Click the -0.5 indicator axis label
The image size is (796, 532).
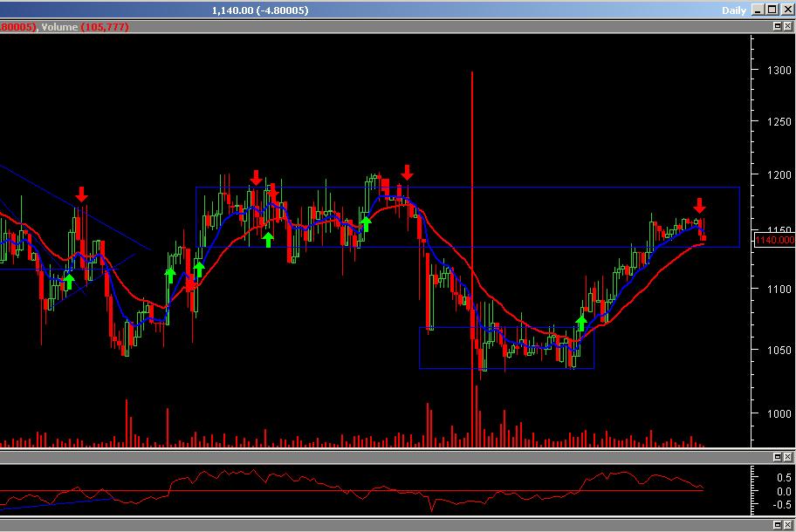point(782,505)
